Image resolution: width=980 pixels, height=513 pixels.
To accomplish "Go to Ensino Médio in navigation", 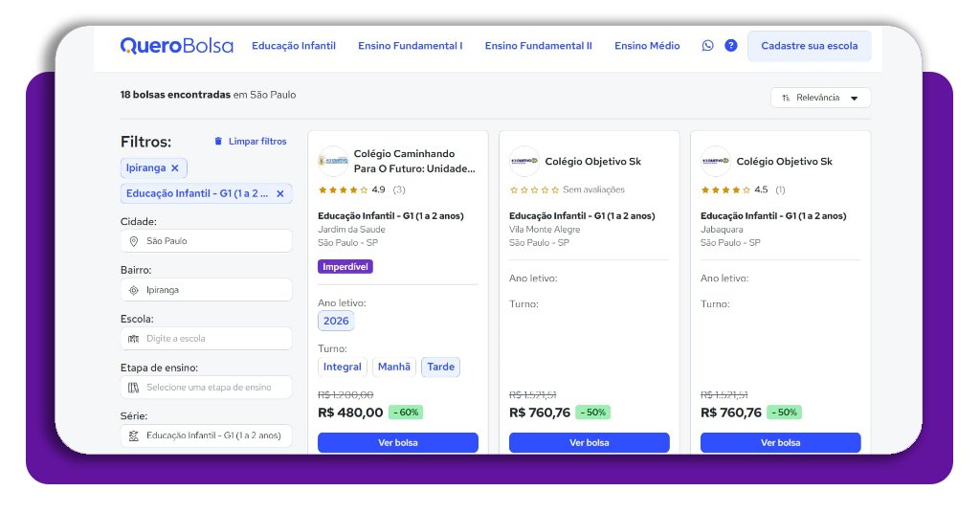I will point(647,45).
